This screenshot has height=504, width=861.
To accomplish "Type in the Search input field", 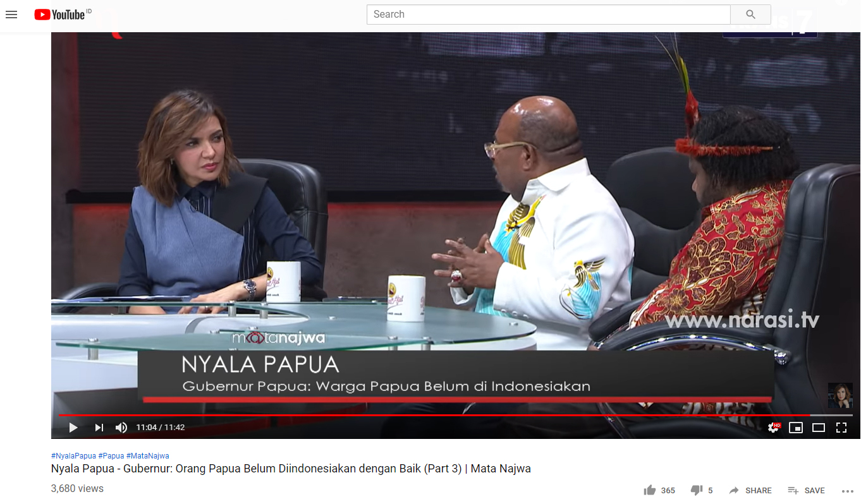I will (x=548, y=15).
